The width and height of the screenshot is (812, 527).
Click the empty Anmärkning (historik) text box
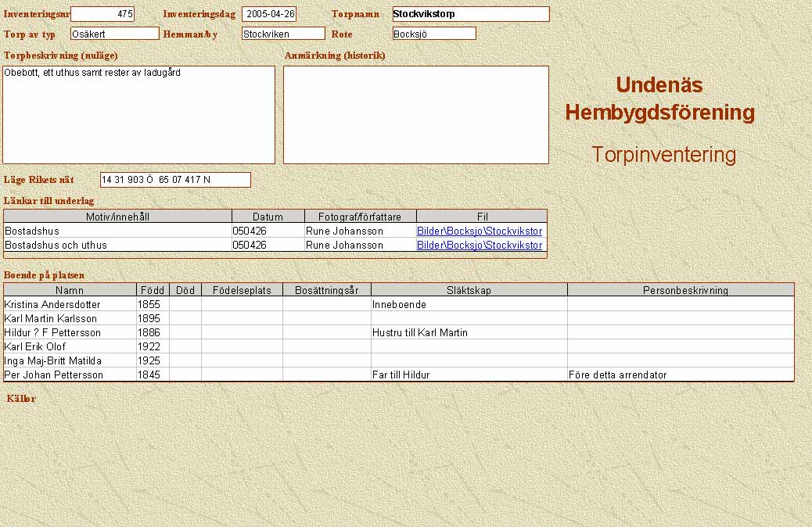(x=415, y=114)
